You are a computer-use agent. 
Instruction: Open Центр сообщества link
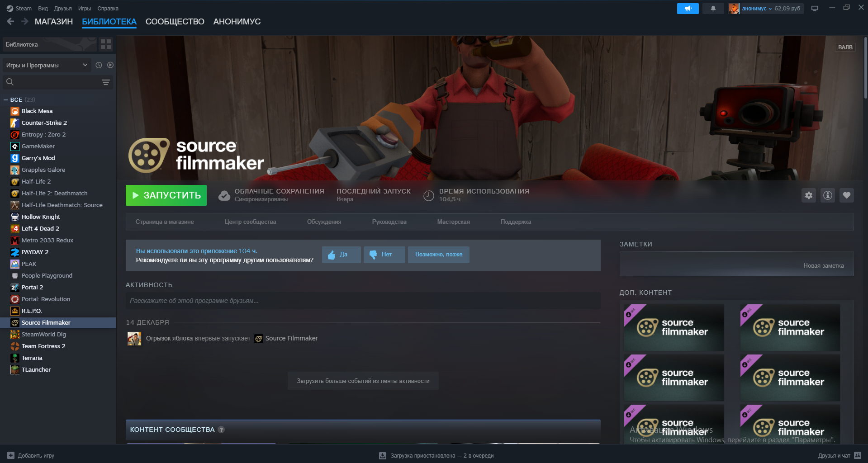tap(250, 222)
